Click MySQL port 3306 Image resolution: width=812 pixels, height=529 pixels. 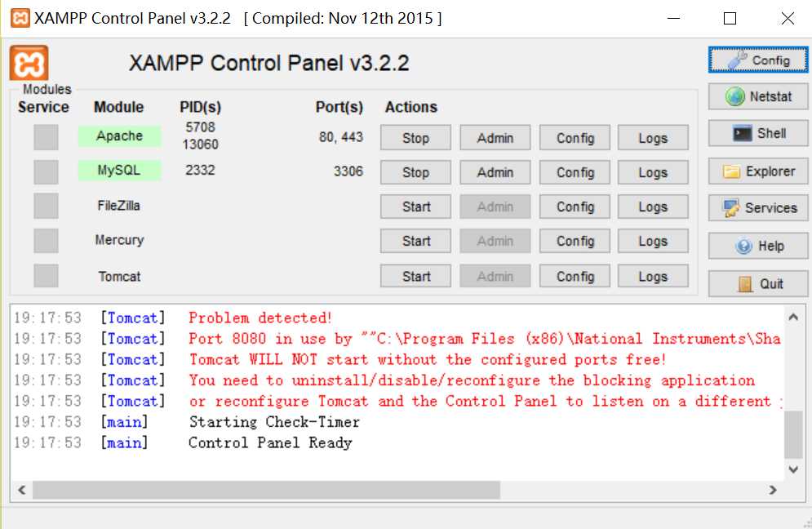point(348,171)
